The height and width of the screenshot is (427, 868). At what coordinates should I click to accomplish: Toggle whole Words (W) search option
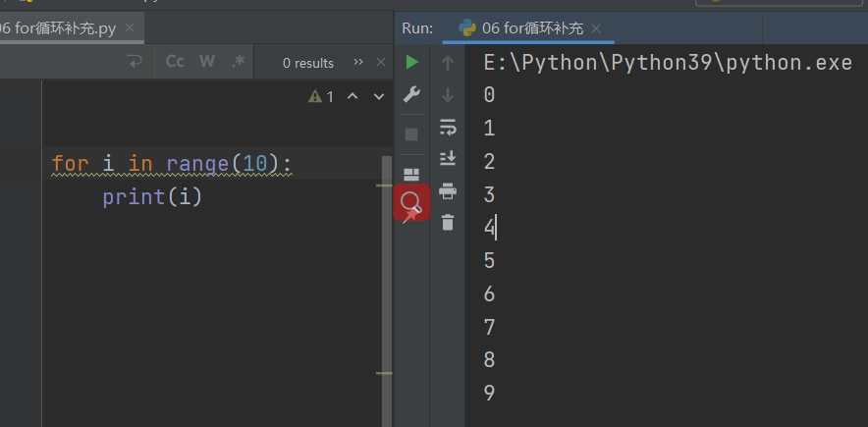click(x=206, y=62)
